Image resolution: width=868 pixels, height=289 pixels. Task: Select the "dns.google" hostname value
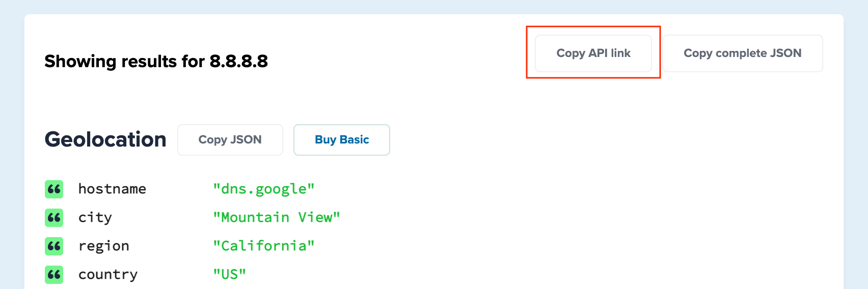[x=264, y=189]
